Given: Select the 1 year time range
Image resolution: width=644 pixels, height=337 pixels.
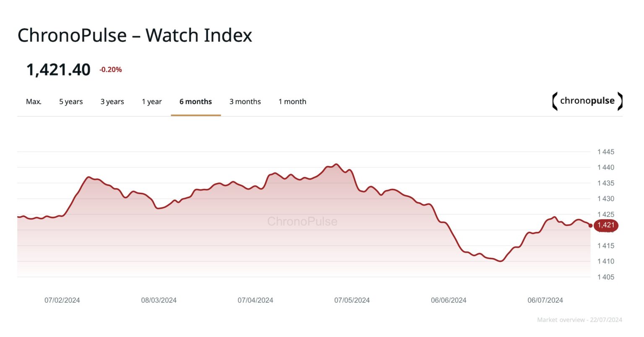Looking at the screenshot, I should pyautogui.click(x=152, y=101).
